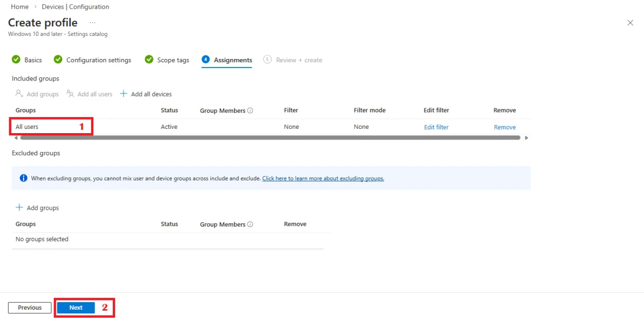
Task: Go back with the Previous button
Action: 30,308
